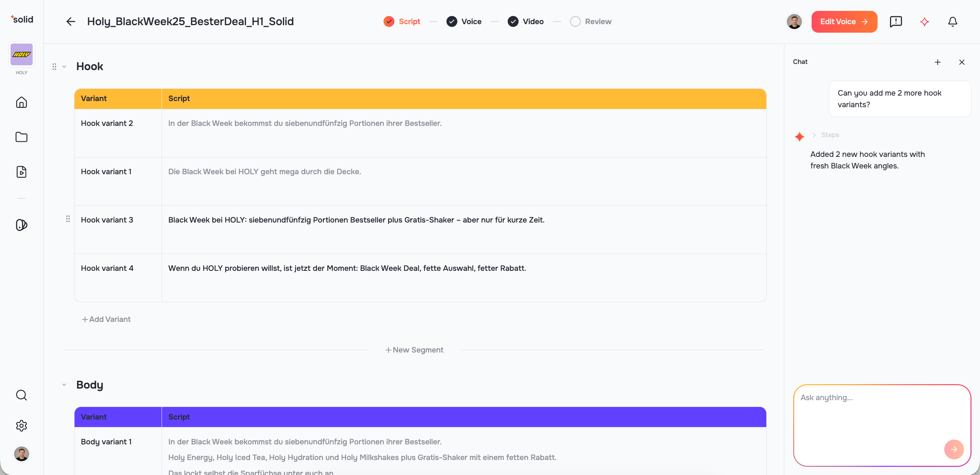Click the project title Holy_BlackWeek25_BesterDeal_H1_Solid
Image resolution: width=980 pixels, height=475 pixels.
190,22
